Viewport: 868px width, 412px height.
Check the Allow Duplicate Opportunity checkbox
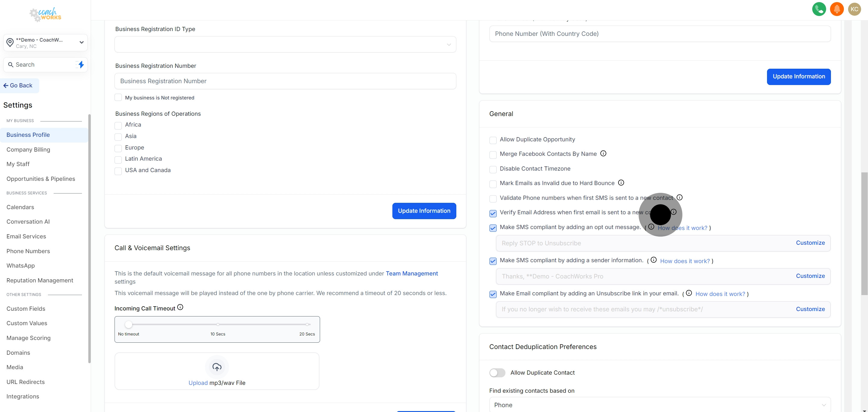pos(493,140)
